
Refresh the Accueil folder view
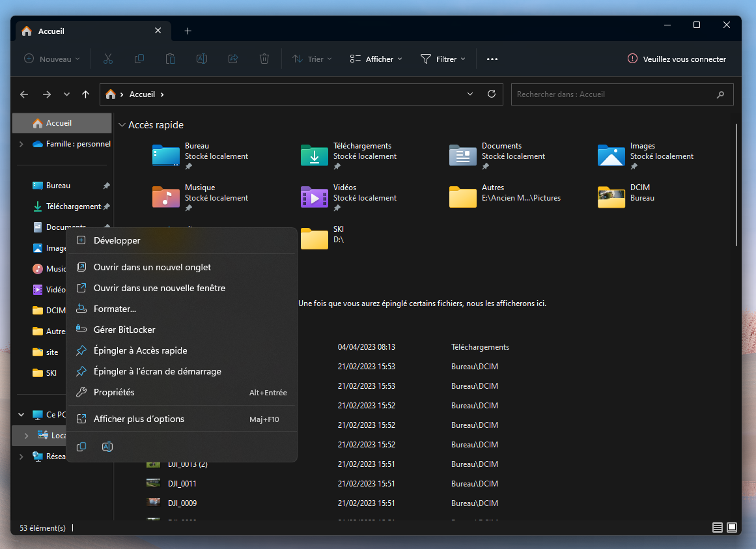coord(492,94)
